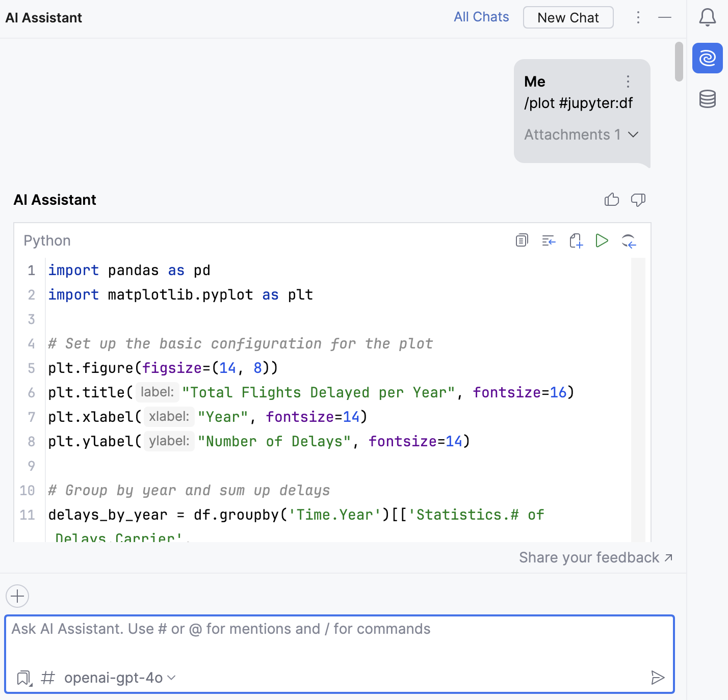Open the Database tool window
Image resolution: width=728 pixels, height=700 pixels.
tap(707, 100)
